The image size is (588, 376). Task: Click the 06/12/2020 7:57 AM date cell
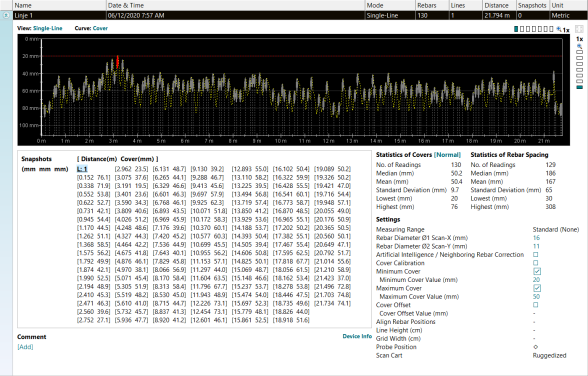[x=236, y=15]
